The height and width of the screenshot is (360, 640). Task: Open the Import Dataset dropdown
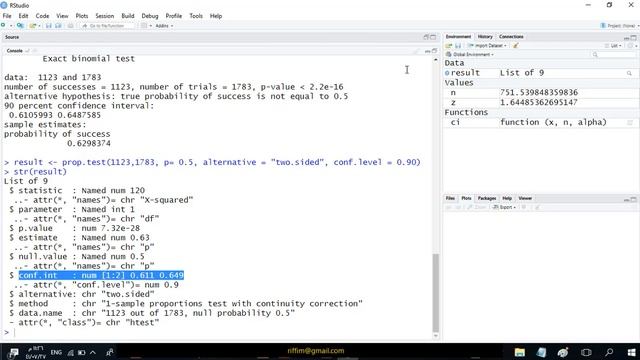487,46
